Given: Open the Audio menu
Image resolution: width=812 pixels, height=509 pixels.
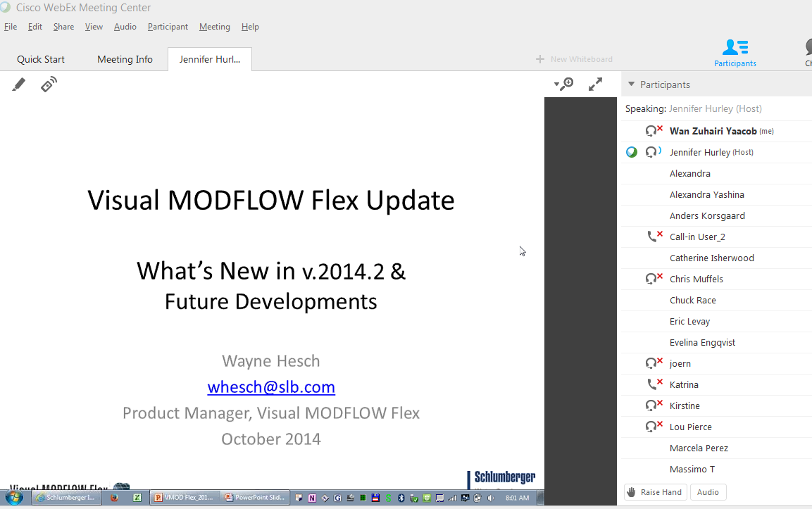Looking at the screenshot, I should (125, 27).
